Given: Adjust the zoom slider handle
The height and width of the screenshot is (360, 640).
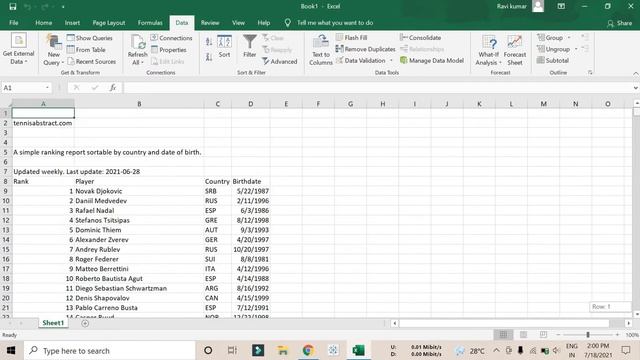Looking at the screenshot, I should pyautogui.click(x=588, y=335).
